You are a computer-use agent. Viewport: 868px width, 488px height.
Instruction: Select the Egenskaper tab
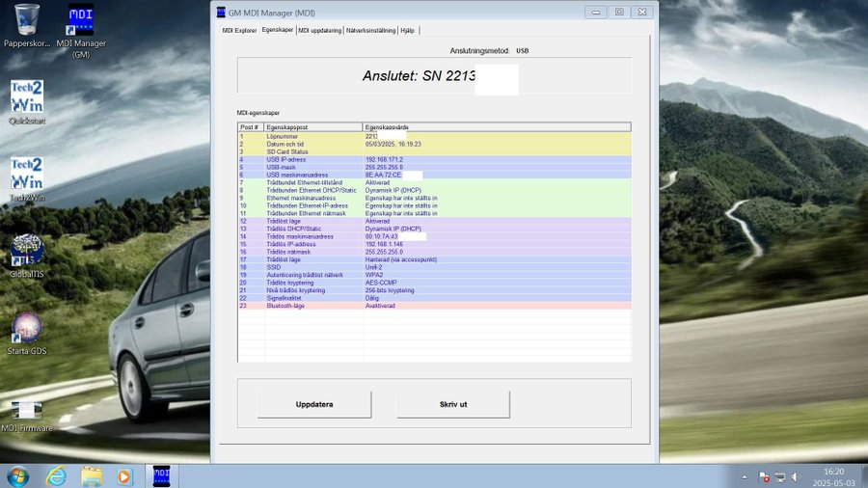point(278,30)
